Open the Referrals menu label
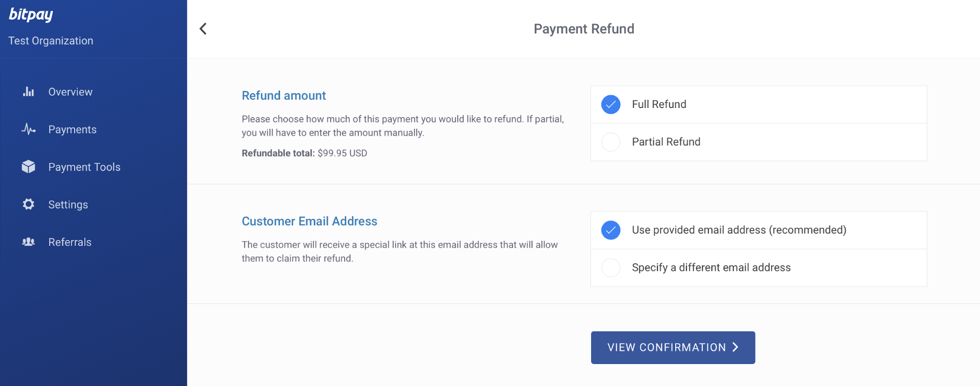 [70, 242]
